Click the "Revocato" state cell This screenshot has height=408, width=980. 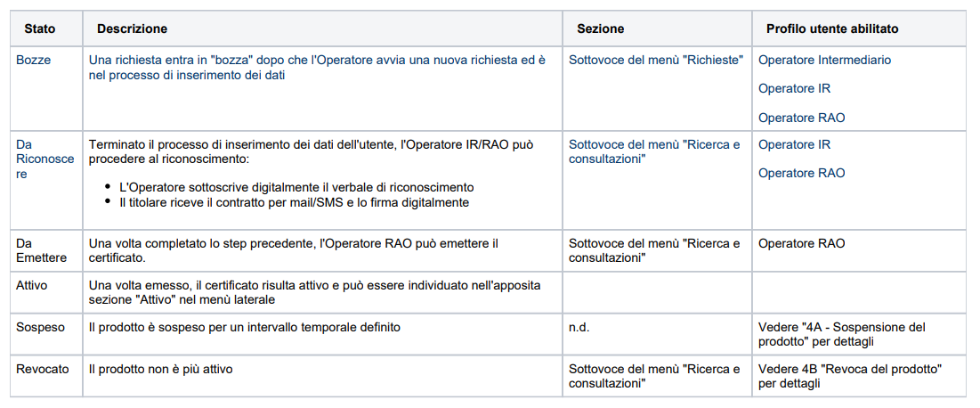coord(42,369)
